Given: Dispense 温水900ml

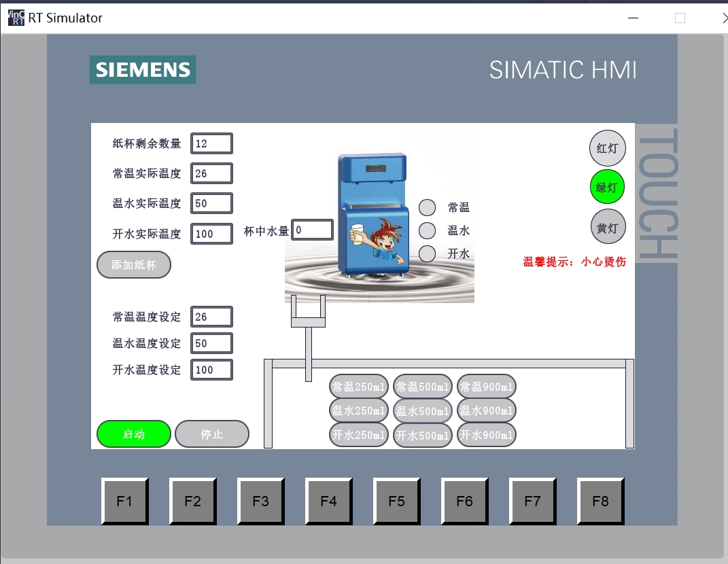Looking at the screenshot, I should 487,410.
